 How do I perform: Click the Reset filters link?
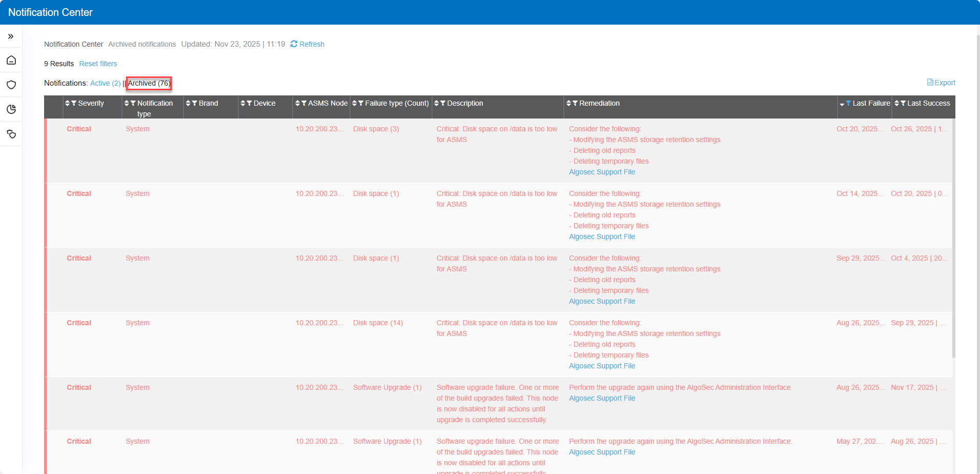pos(98,64)
